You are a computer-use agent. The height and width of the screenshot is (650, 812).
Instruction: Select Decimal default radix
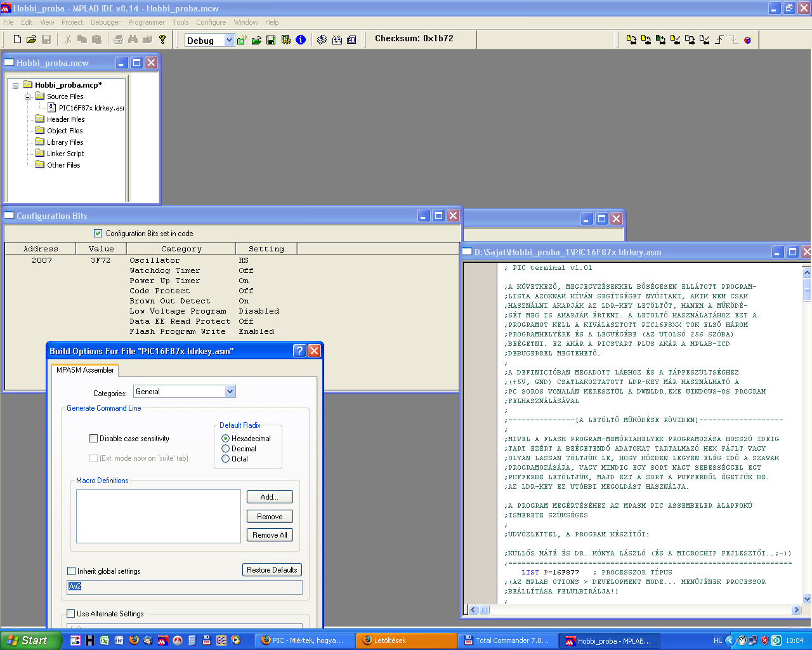pos(225,448)
